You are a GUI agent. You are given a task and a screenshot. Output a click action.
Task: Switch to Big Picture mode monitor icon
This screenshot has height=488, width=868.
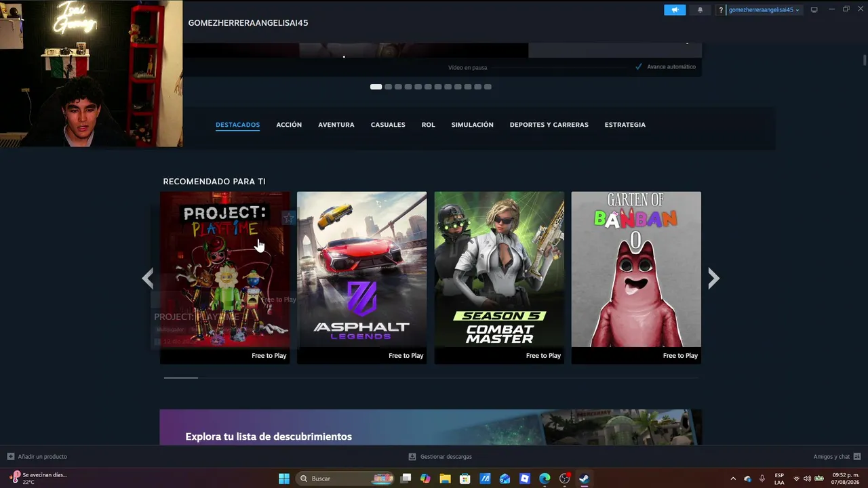tap(814, 9)
